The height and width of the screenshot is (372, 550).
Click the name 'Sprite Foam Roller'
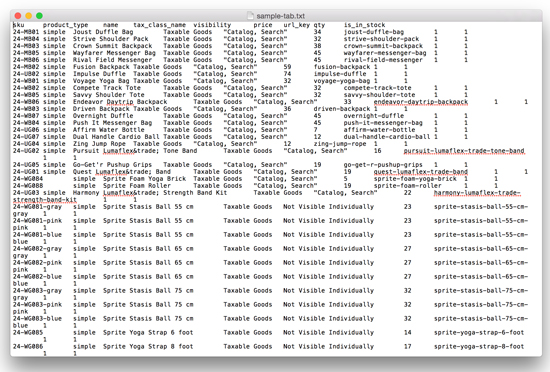pos(137,186)
